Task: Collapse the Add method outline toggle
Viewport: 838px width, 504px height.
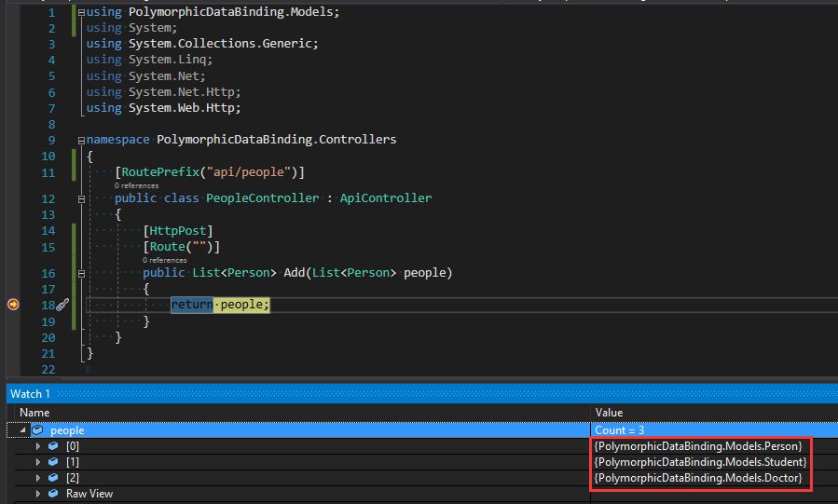Action: 82,274
